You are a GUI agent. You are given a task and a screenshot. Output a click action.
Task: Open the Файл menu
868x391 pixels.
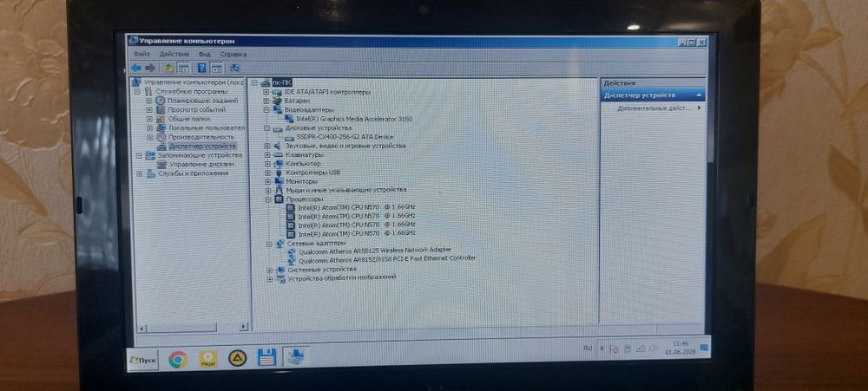141,55
